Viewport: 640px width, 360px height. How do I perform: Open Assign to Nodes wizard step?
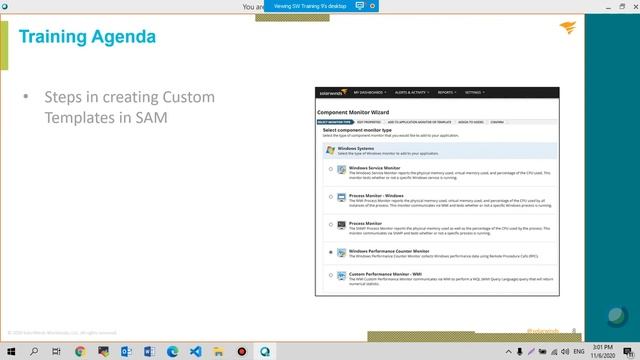click(471, 122)
